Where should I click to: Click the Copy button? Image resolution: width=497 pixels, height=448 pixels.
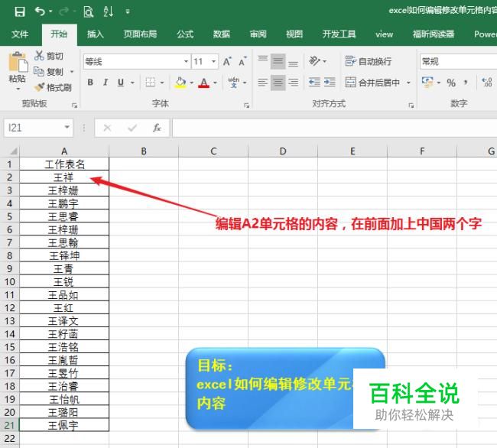pos(48,72)
